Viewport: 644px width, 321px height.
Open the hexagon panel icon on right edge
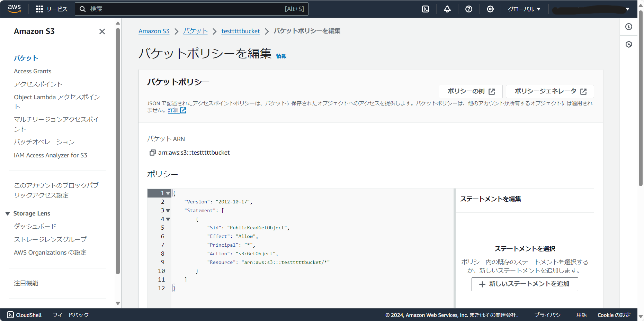point(629,44)
